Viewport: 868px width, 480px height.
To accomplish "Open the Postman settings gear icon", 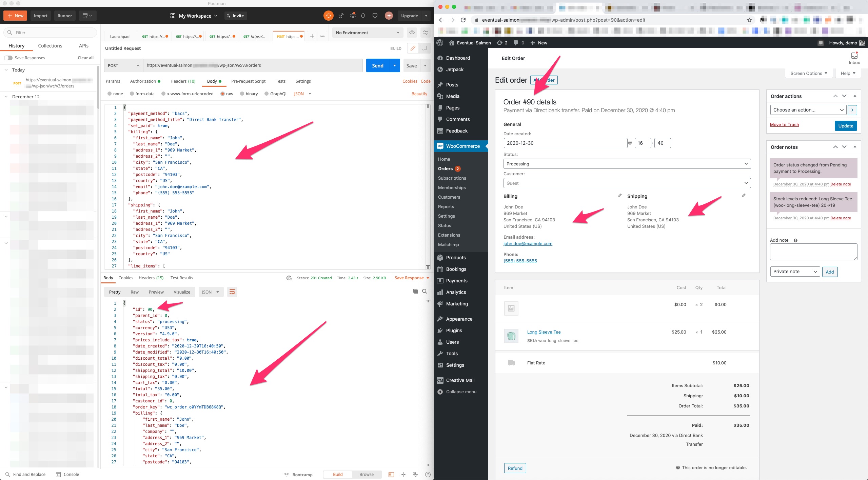I will click(353, 16).
